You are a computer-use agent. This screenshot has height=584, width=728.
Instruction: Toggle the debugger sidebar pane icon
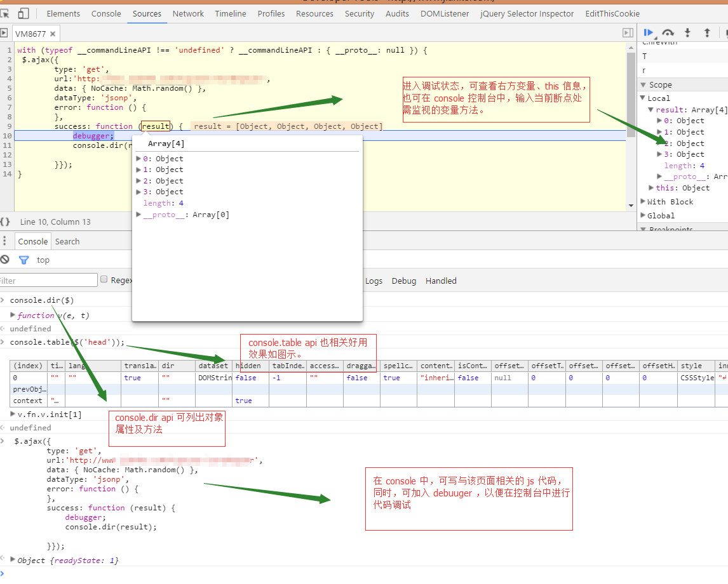[x=628, y=33]
